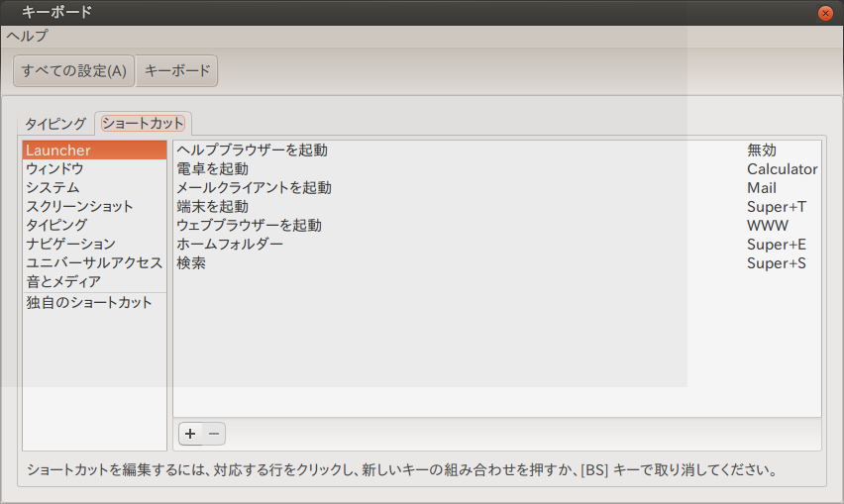Click the キーボード breadcrumb button
Image resolution: width=844 pixels, height=504 pixels.
177,70
